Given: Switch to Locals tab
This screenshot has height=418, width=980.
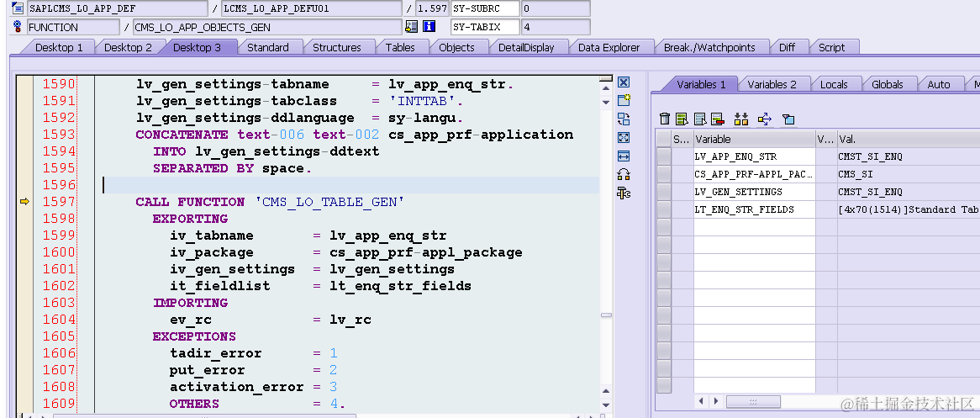Looking at the screenshot, I should [834, 84].
